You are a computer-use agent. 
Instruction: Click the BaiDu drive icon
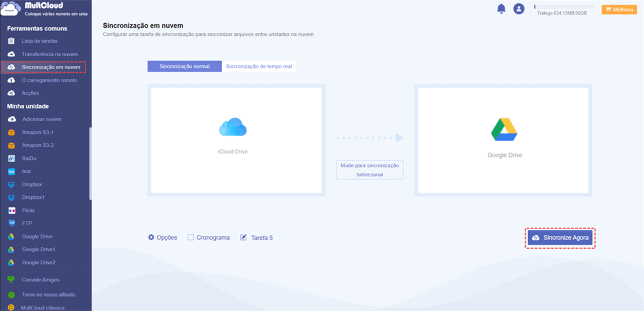tap(11, 158)
